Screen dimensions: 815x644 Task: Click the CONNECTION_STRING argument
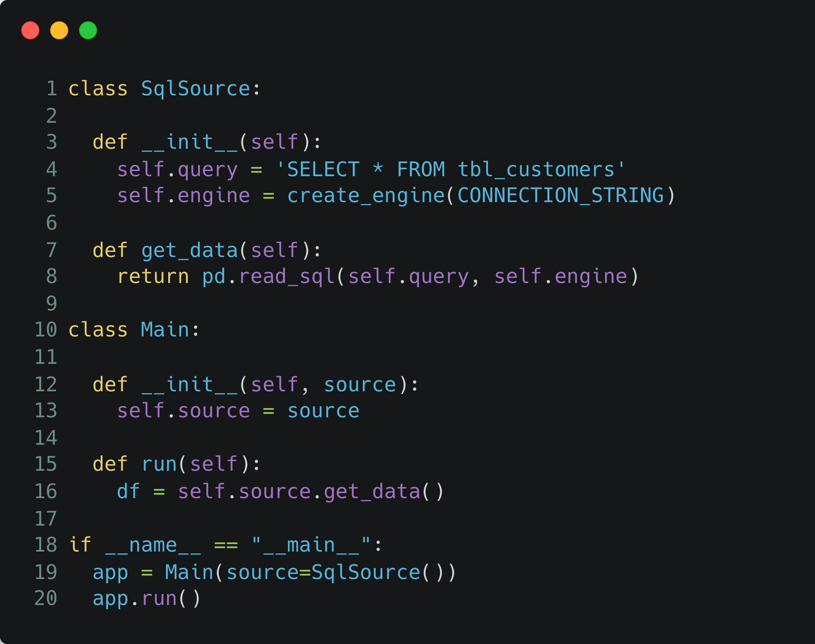tap(560, 196)
